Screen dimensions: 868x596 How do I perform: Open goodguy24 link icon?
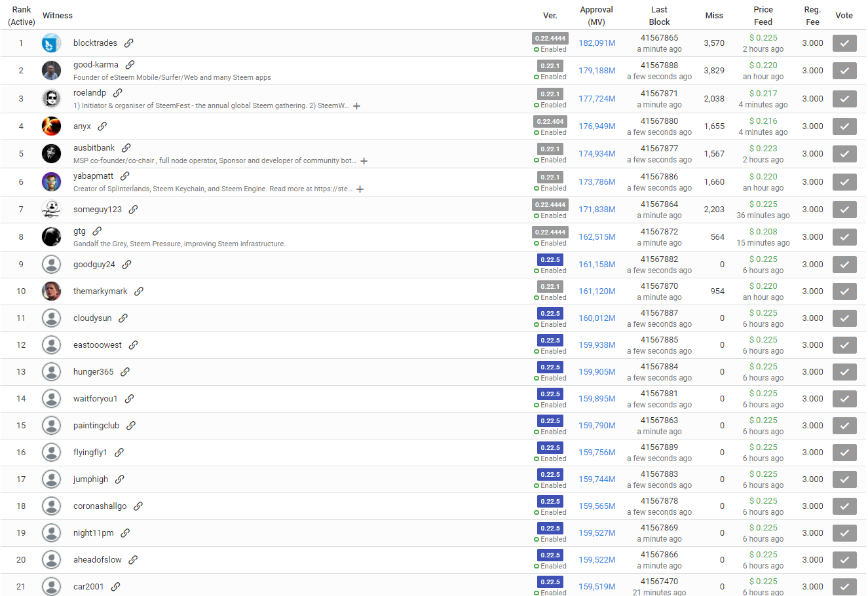click(x=127, y=265)
